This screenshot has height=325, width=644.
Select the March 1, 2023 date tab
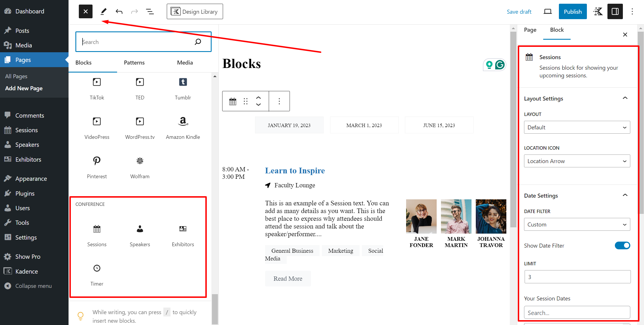(364, 125)
